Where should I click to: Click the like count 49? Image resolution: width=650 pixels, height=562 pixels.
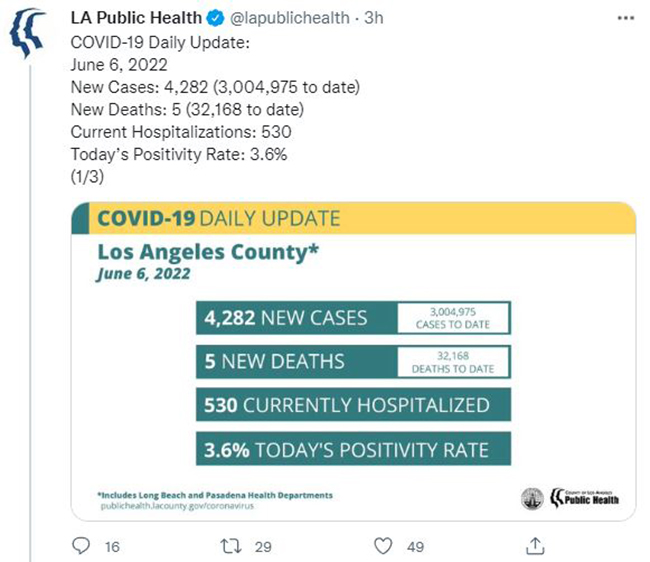pyautogui.click(x=415, y=547)
